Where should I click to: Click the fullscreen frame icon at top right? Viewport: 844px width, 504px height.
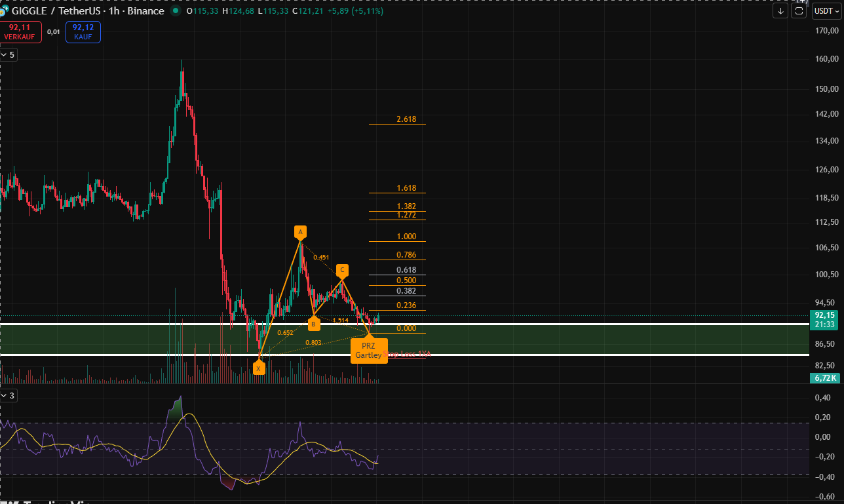(799, 11)
